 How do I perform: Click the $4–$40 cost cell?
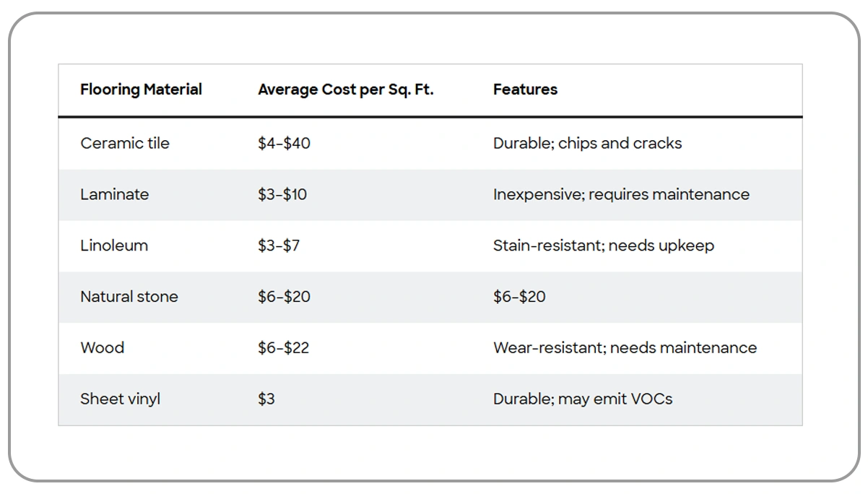tap(284, 143)
